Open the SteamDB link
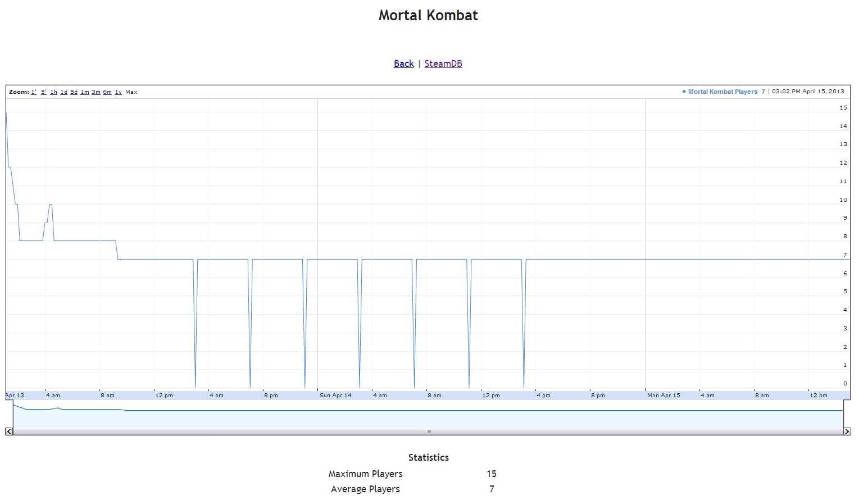868x504 pixels. pyautogui.click(x=443, y=63)
